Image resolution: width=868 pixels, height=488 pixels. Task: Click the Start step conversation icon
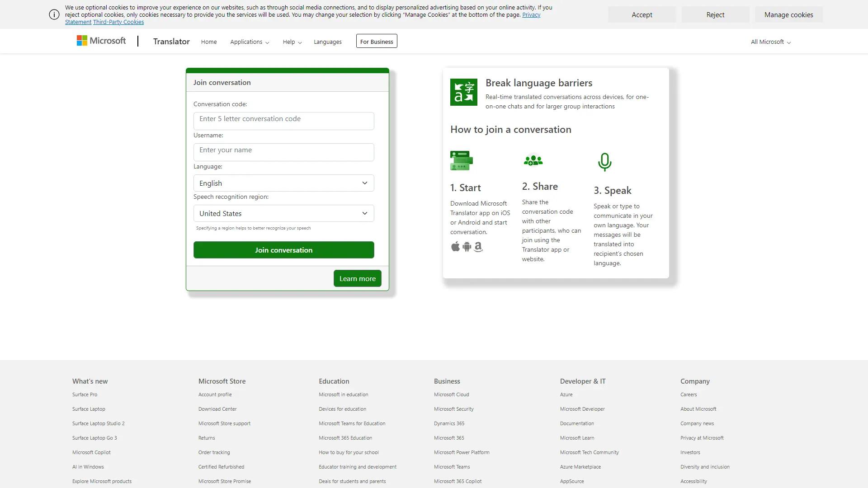(462, 160)
